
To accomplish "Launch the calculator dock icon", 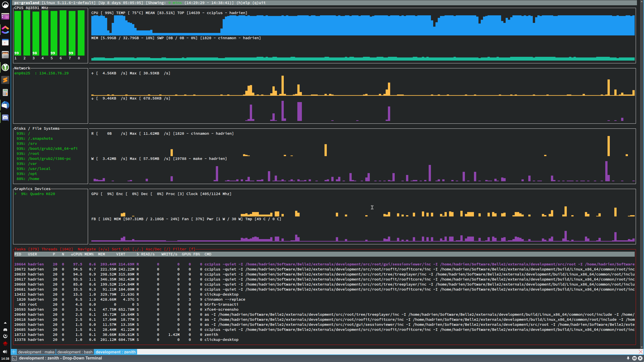I will tap(5, 93).
